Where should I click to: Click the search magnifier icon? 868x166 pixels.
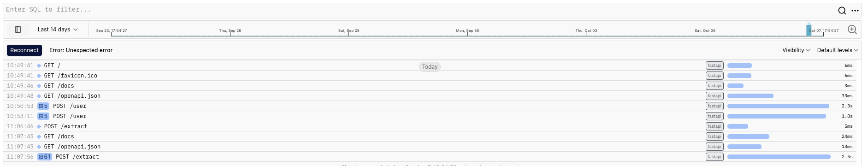coord(842,11)
